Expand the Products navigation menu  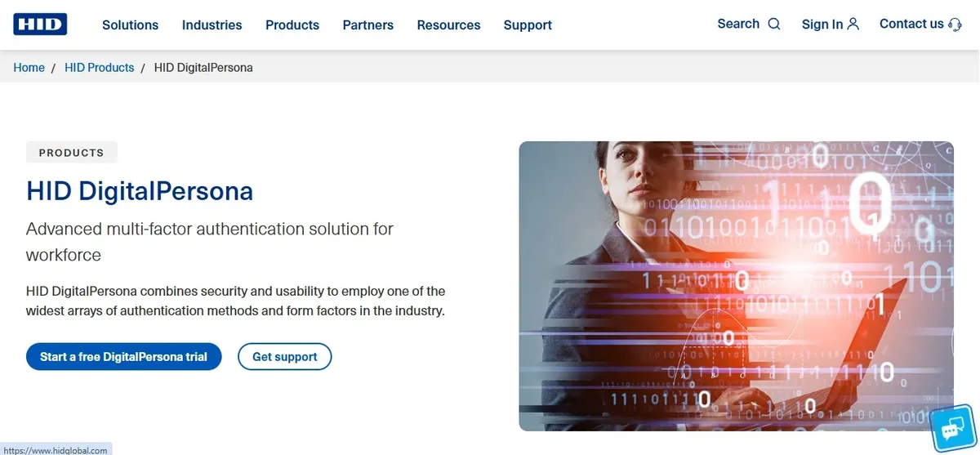292,25
